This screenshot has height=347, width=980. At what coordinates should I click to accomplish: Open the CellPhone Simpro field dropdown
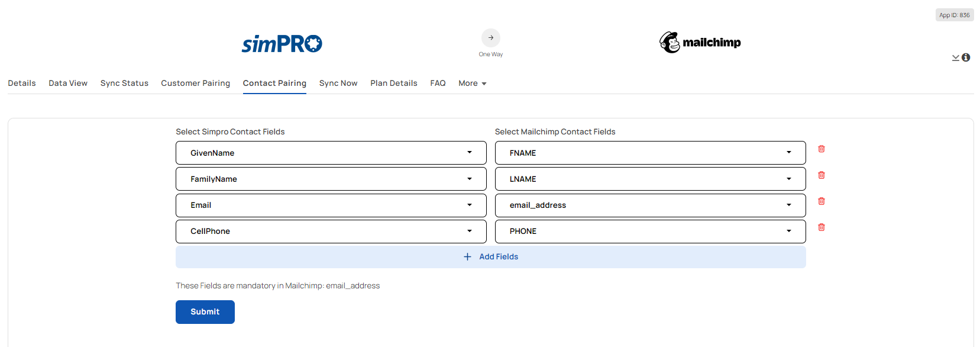pyautogui.click(x=331, y=231)
